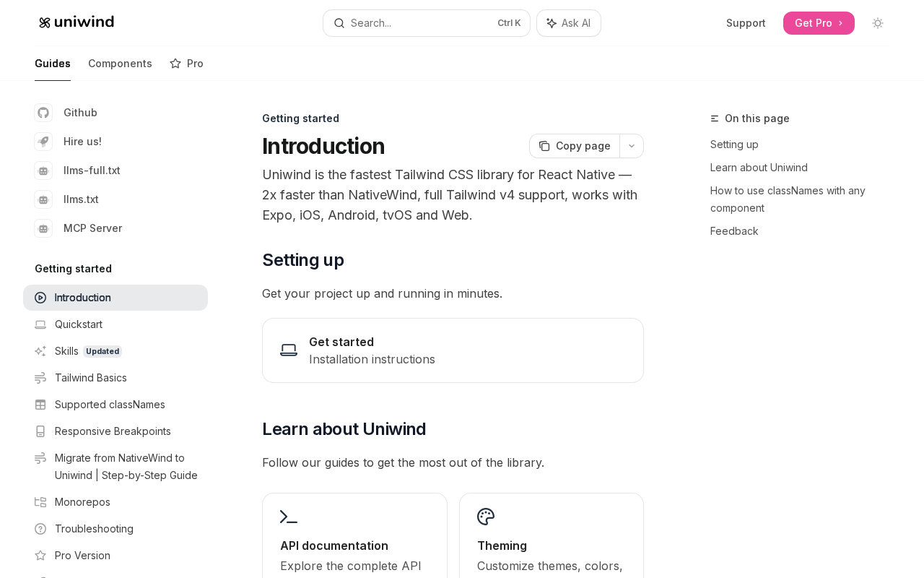Click the Get Pro button
Viewport: 924px width, 578px height.
(819, 23)
